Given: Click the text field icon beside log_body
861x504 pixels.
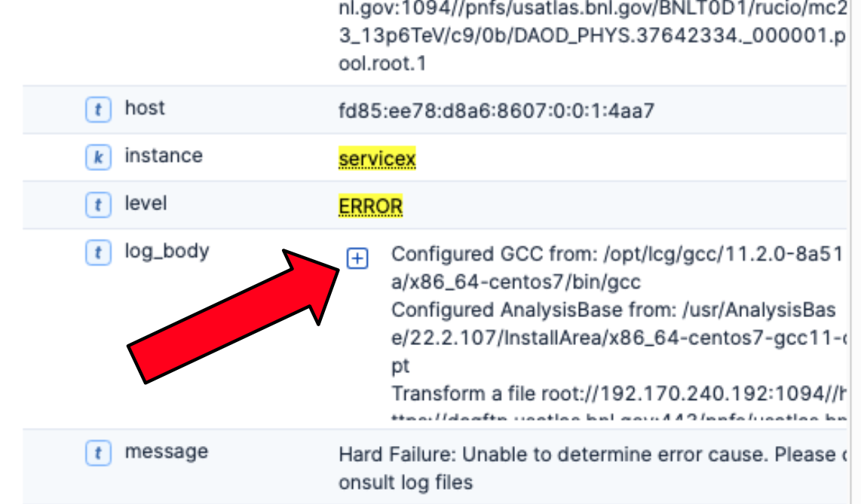Looking at the screenshot, I should [97, 252].
